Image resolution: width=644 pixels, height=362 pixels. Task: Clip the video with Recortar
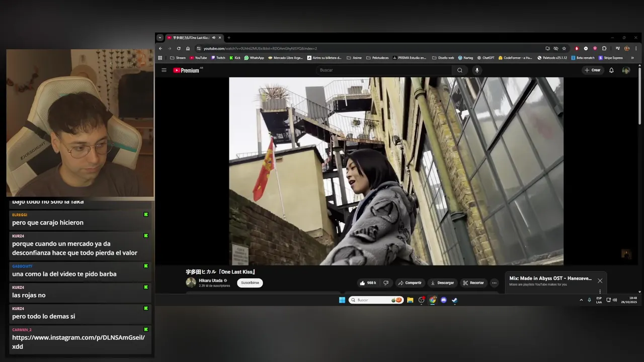click(x=473, y=283)
